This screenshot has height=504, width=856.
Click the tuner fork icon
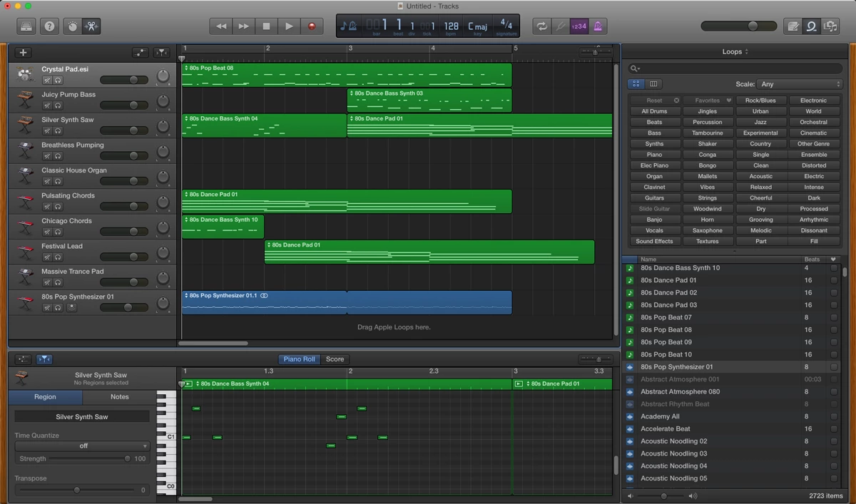point(561,26)
